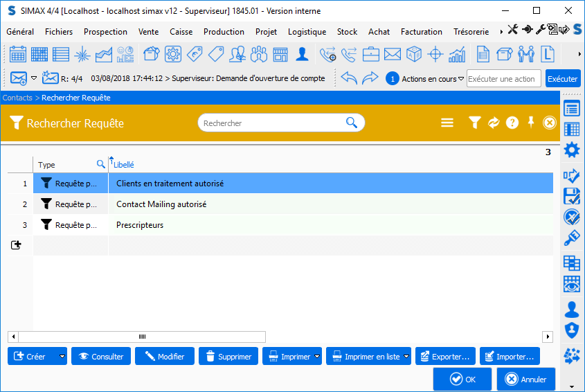The height and width of the screenshot is (392, 585).
Task: Expand the Créer button dropdown arrow
Action: pyautogui.click(x=62, y=357)
